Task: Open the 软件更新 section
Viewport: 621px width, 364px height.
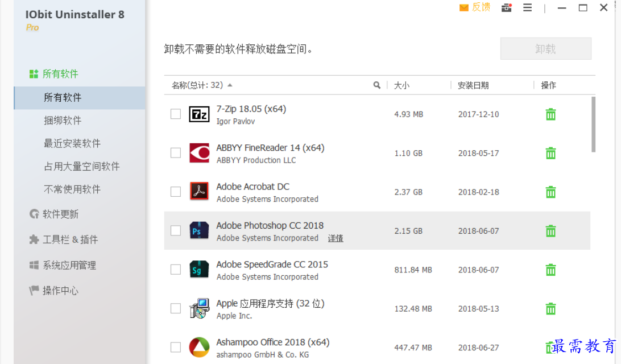Action: (x=61, y=214)
